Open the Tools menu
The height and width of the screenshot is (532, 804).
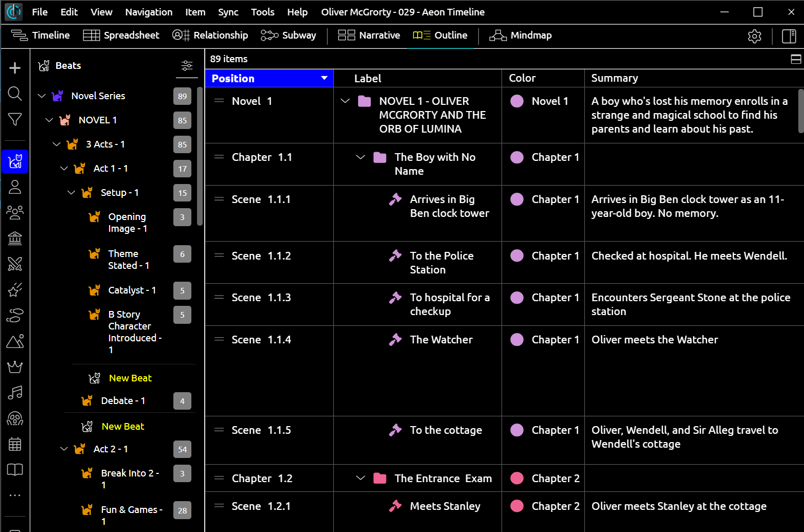tap(262, 12)
